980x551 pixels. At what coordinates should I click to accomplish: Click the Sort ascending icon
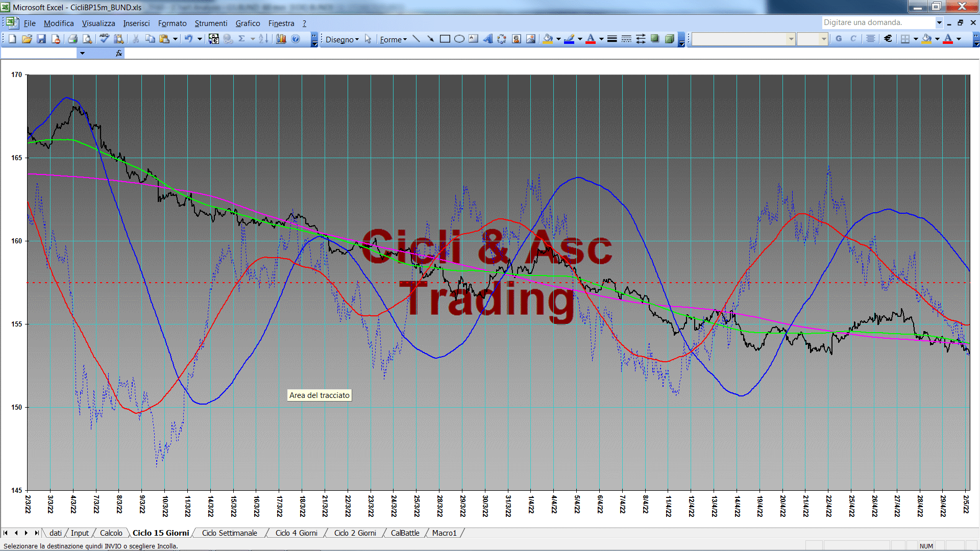[263, 39]
